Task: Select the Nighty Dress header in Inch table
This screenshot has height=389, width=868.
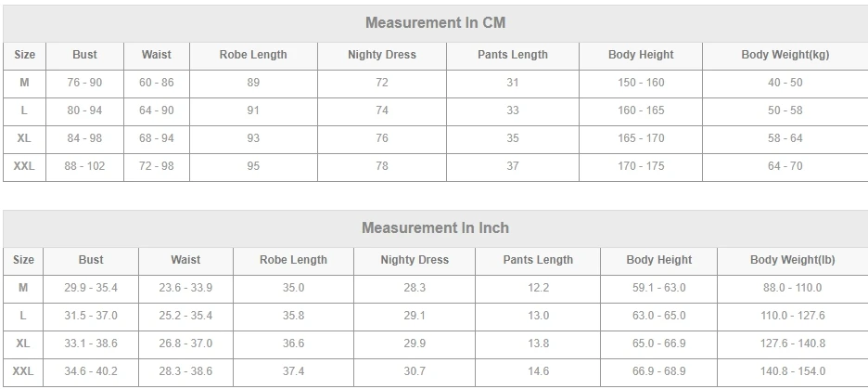Action: tap(415, 260)
